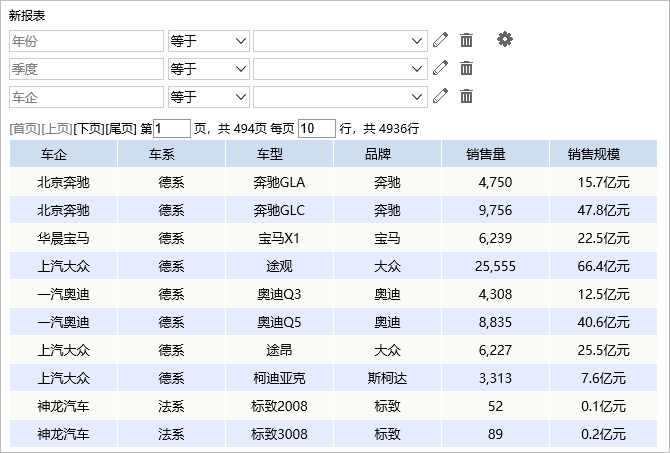This screenshot has height=453, width=670.
Task: Click the 66.4亿元 sales scale value
Action: [x=603, y=266]
